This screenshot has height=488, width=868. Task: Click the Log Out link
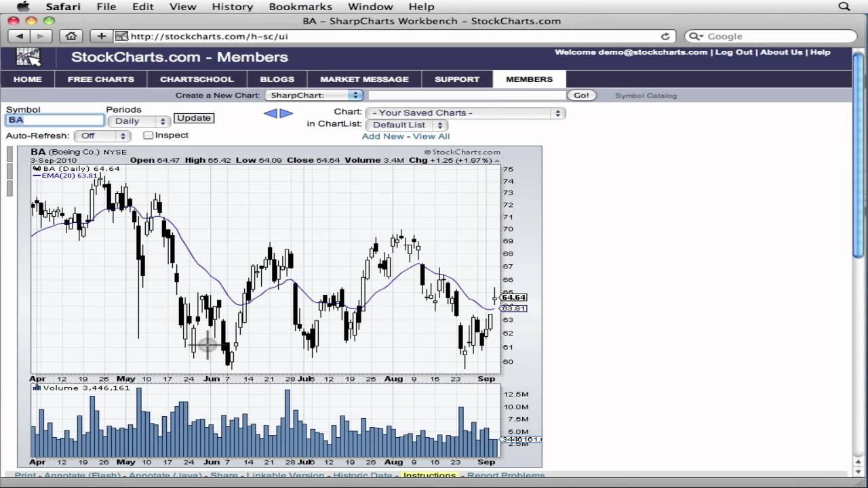[x=734, y=52]
